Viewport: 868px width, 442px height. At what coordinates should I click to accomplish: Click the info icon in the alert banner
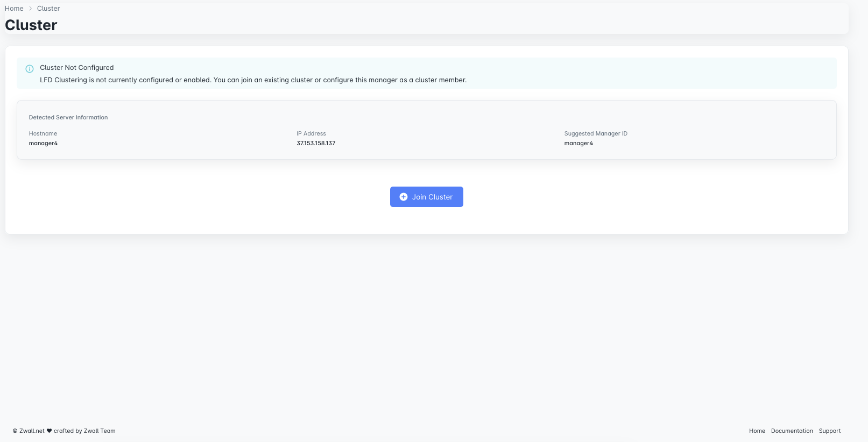click(30, 69)
